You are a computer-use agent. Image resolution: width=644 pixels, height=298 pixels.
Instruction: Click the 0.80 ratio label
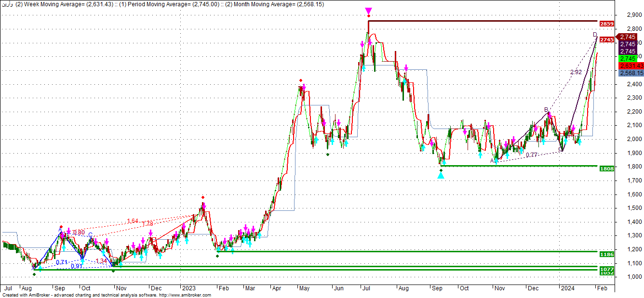point(79,233)
